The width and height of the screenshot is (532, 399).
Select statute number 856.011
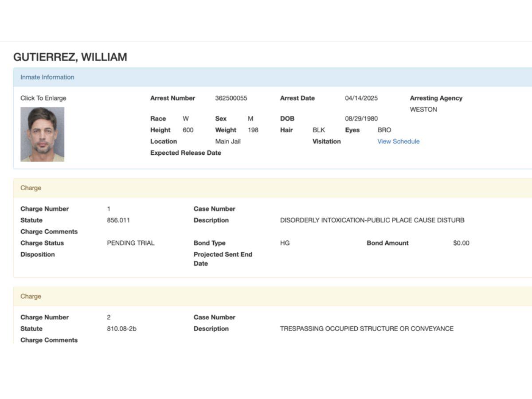(x=118, y=220)
